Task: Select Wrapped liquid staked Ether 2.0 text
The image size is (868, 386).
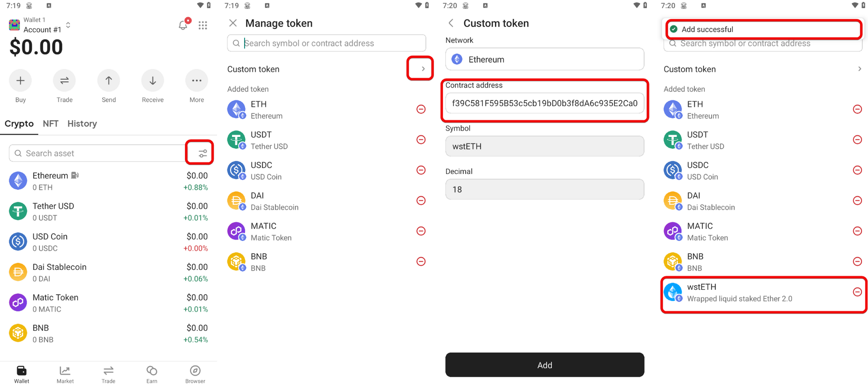Action: (740, 299)
